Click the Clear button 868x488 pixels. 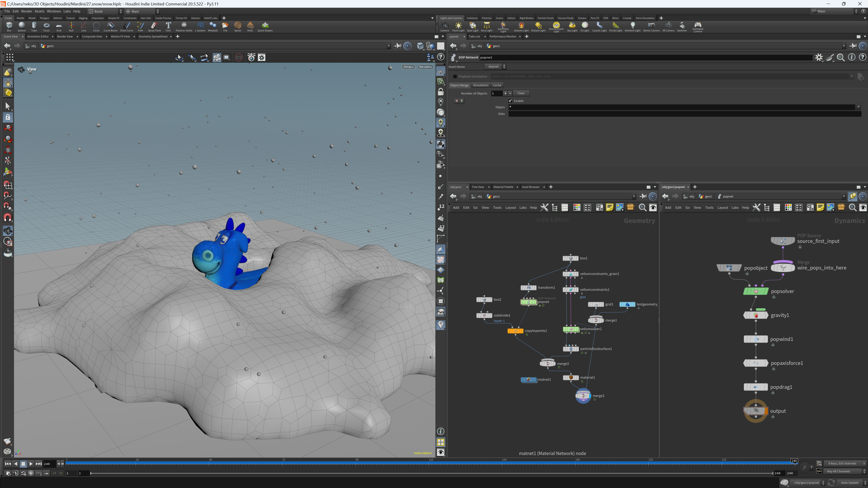tap(521, 93)
